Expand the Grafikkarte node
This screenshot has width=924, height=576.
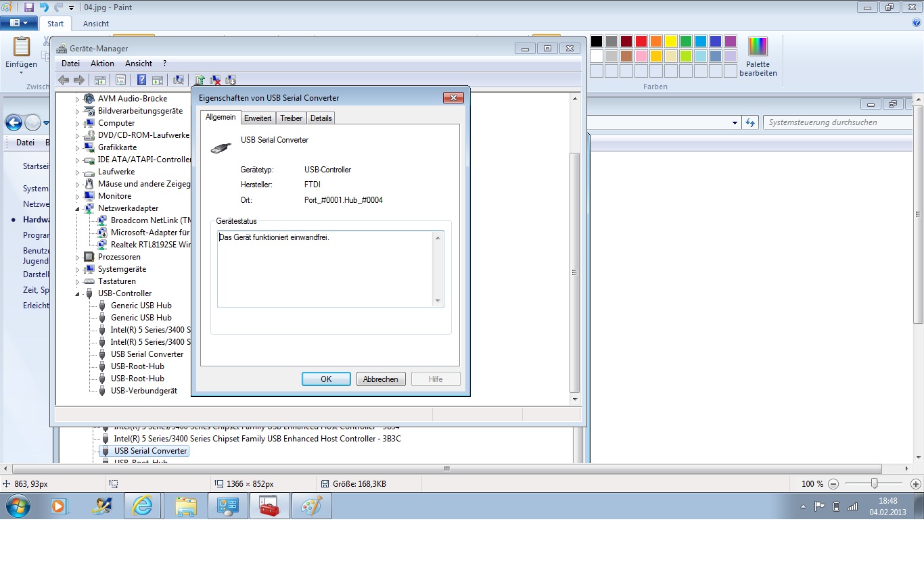pos(77,147)
